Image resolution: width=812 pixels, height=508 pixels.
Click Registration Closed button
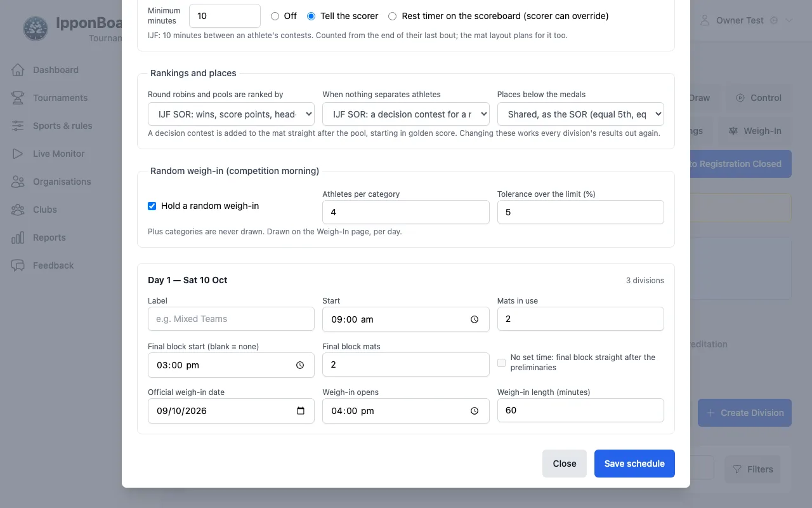(740, 164)
